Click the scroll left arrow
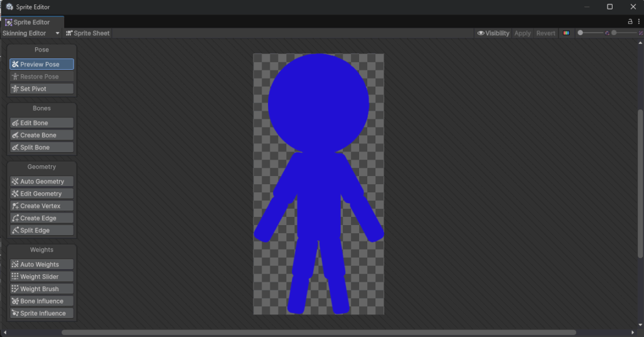The height and width of the screenshot is (337, 644). point(5,333)
